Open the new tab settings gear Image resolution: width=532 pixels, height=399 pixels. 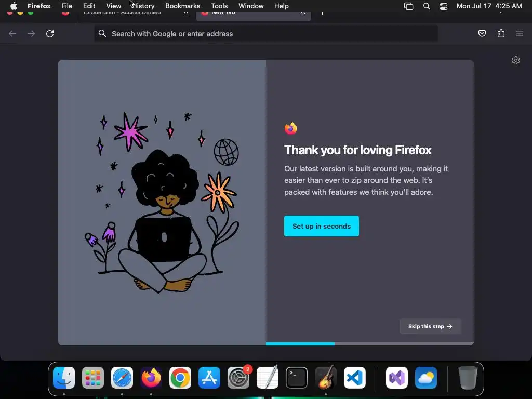pos(516,60)
